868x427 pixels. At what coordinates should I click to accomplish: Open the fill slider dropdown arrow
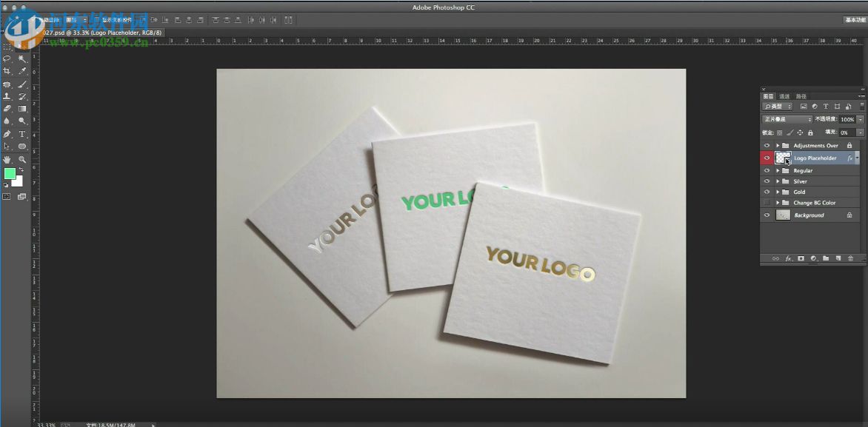tap(861, 132)
